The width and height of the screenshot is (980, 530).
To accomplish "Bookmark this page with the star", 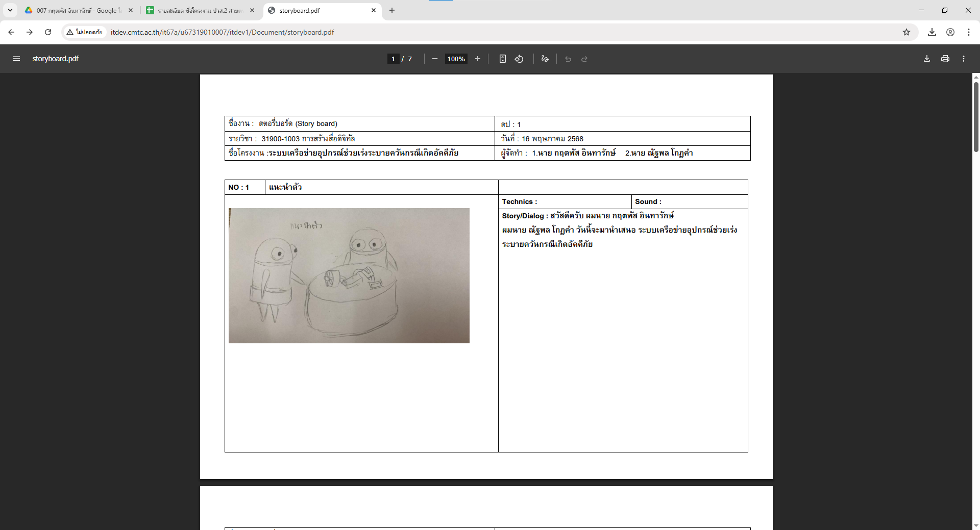I will point(906,32).
